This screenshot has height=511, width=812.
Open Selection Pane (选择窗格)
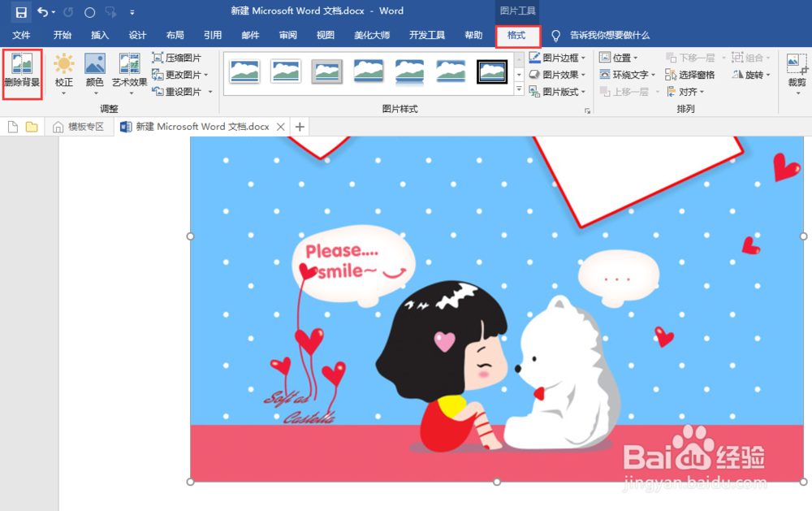[689, 75]
